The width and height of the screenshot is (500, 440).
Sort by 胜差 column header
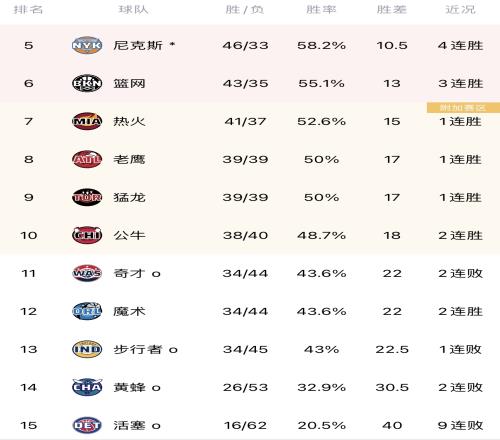pos(392,10)
